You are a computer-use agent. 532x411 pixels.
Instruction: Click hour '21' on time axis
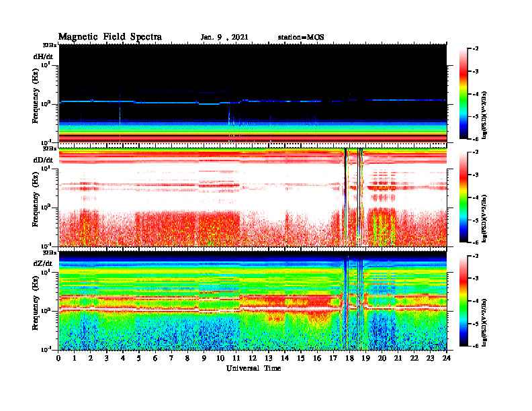pyautogui.click(x=398, y=358)
